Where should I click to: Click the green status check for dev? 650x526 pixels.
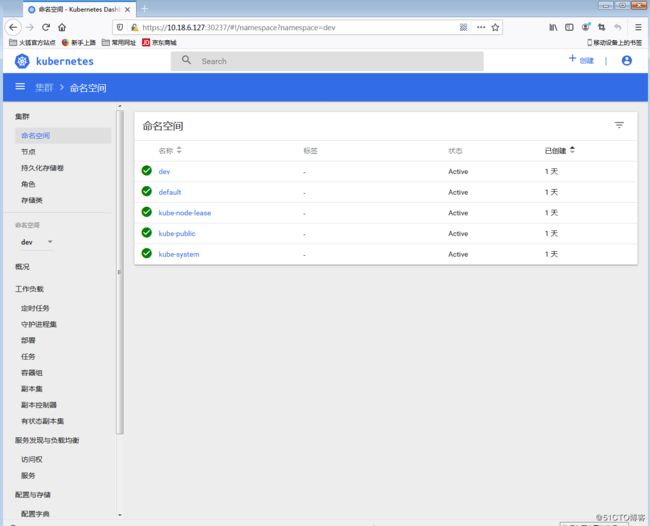(x=147, y=170)
